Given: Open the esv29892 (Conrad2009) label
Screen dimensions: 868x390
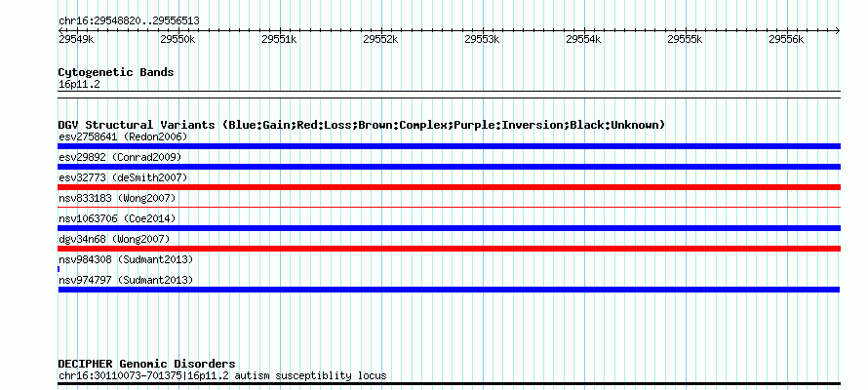Looking at the screenshot, I should click(120, 157).
